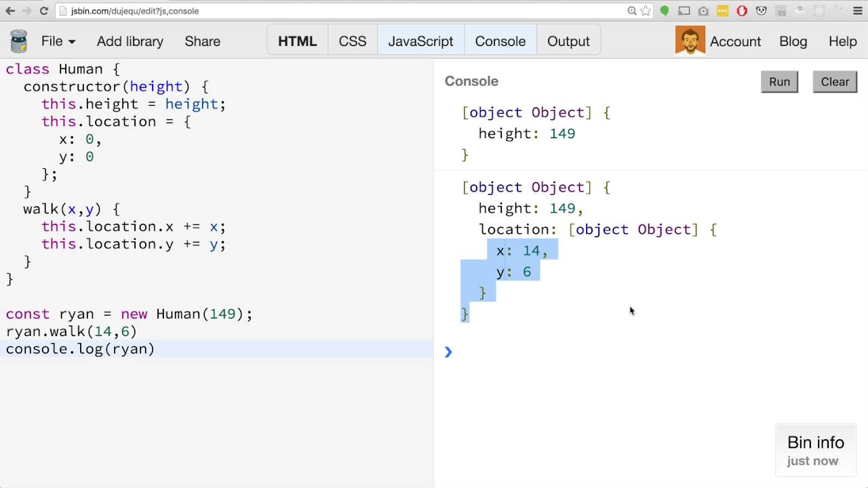Click the console prompt input line
The image size is (868, 488).
(610, 352)
